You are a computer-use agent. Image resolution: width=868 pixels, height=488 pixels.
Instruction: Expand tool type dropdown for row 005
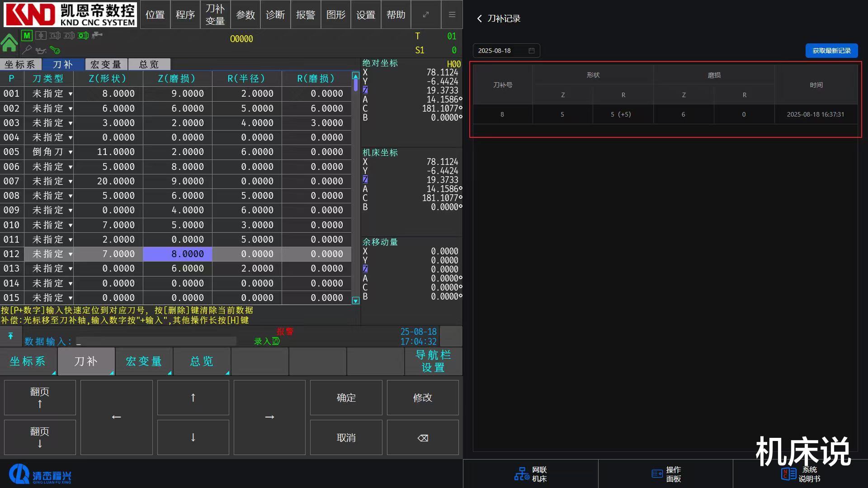[71, 152]
